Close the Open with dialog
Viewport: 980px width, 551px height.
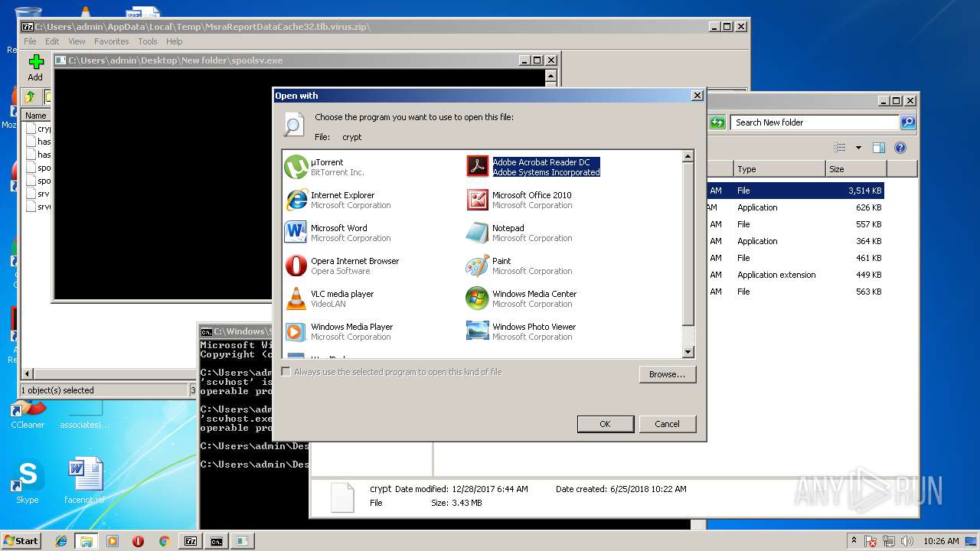point(697,96)
